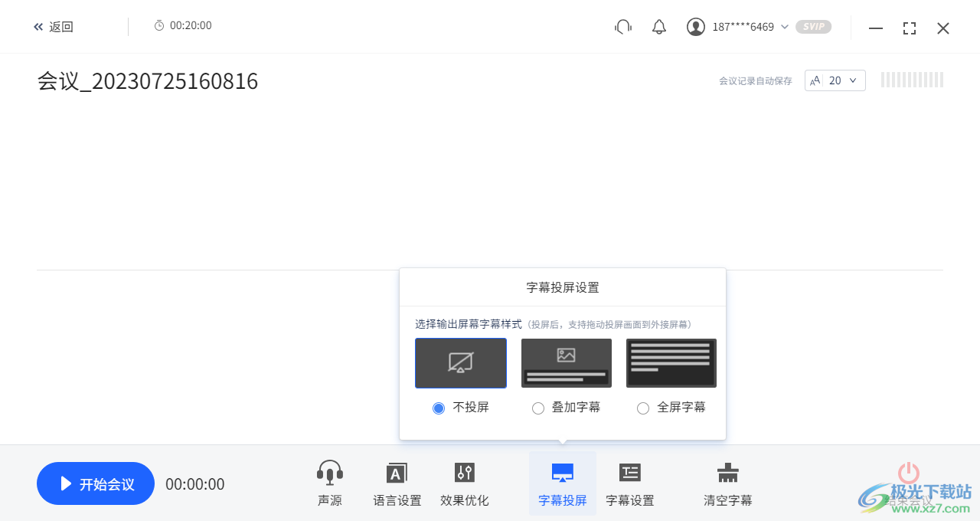Open the 语言设置 language settings

point(397,483)
